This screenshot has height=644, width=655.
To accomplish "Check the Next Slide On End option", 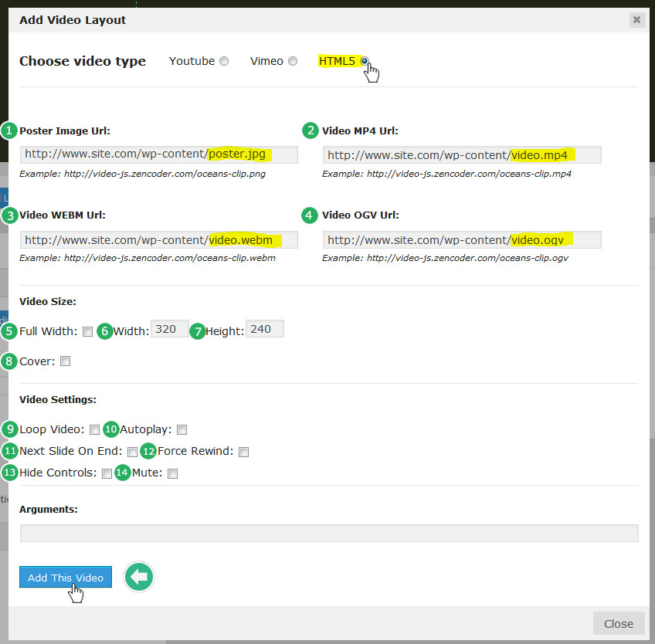I will point(133,452).
